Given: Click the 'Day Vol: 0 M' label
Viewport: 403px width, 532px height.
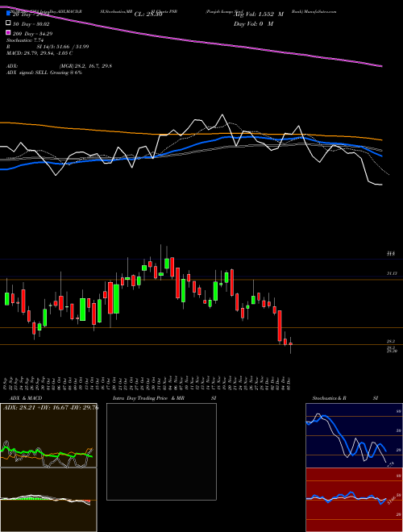Looking at the screenshot, I should 253,23.
